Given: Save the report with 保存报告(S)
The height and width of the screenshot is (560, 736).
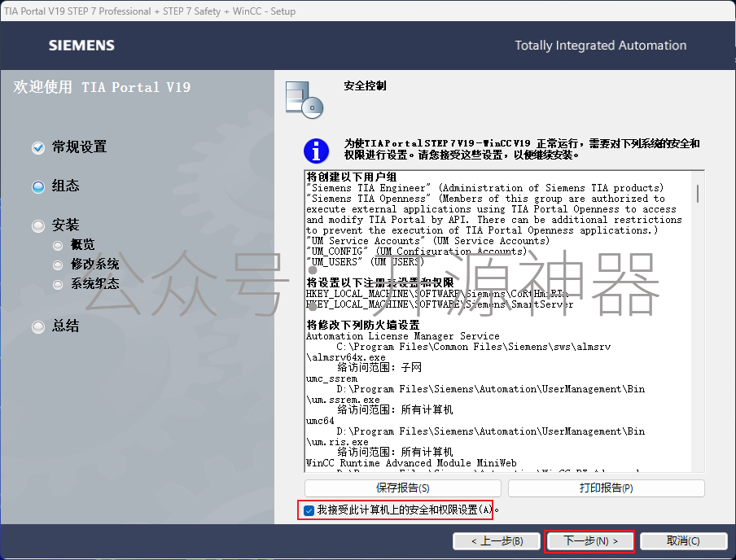Looking at the screenshot, I should tap(403, 488).
